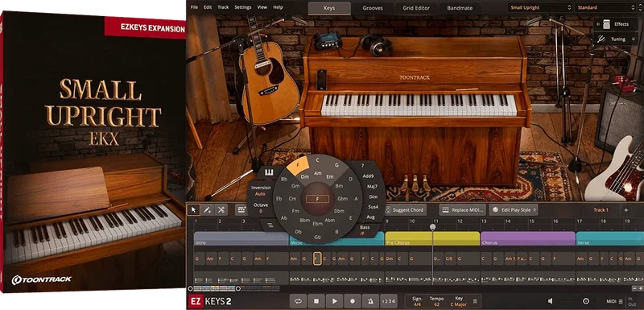Open the MIDI settings menu icon
Image resolution: width=644 pixels, height=310 pixels.
point(621,301)
